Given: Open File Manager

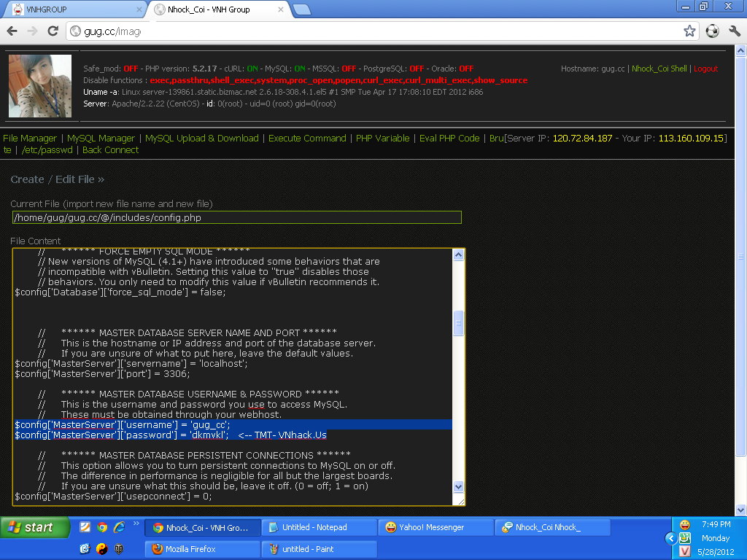Looking at the screenshot, I should 30,138.
